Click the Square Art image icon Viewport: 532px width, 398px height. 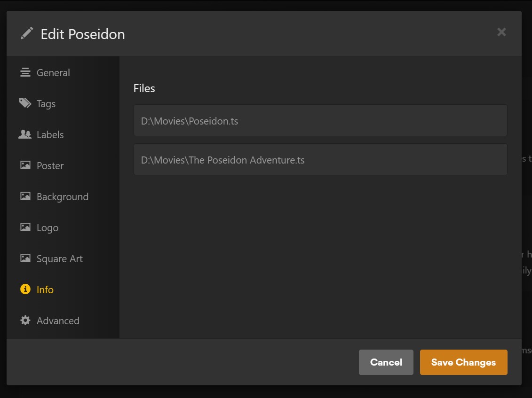(x=25, y=258)
